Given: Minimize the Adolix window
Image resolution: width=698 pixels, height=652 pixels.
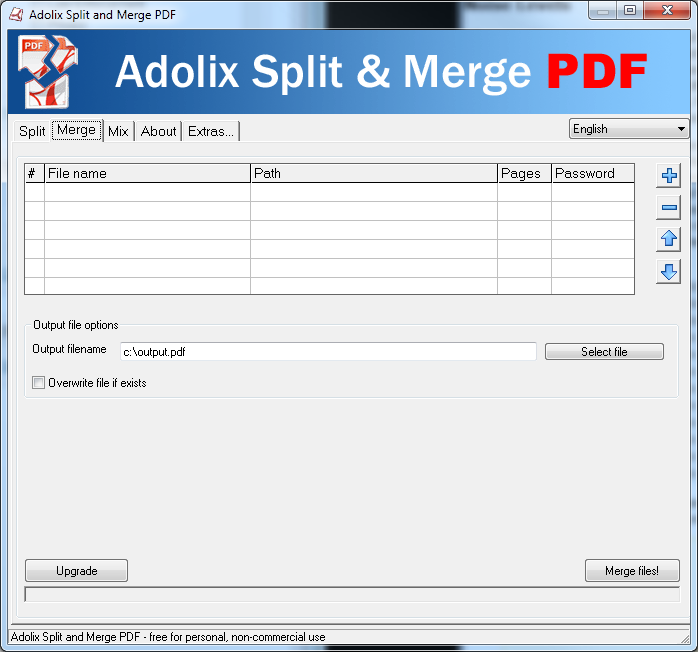Looking at the screenshot, I should click(x=603, y=11).
